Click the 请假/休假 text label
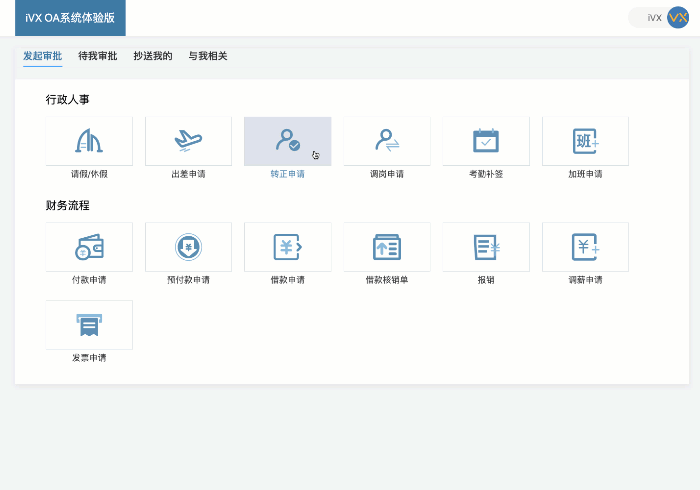Image resolution: width=700 pixels, height=490 pixels. (x=89, y=174)
